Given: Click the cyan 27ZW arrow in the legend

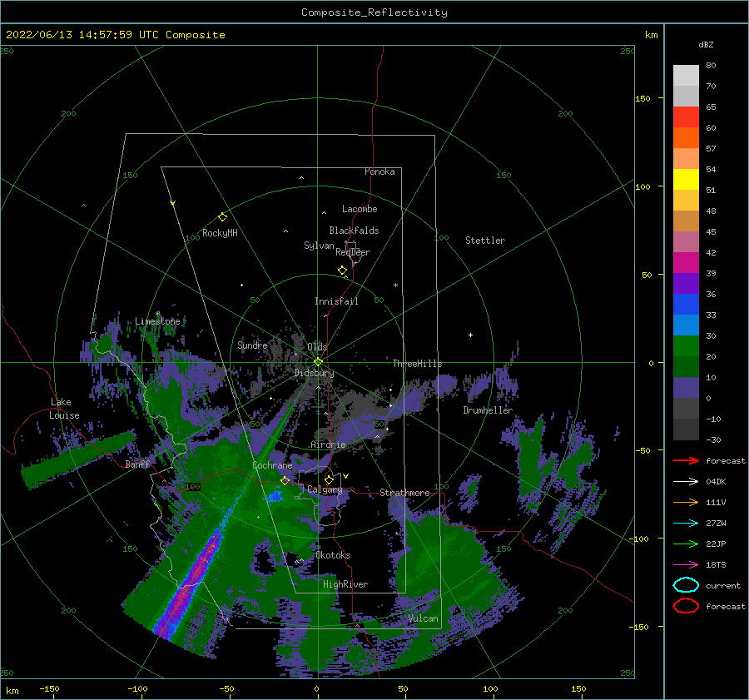Looking at the screenshot, I should (686, 524).
